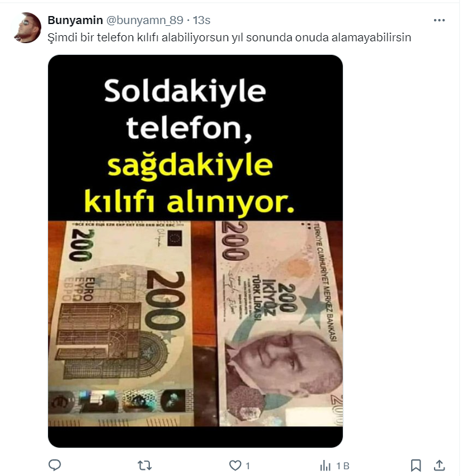This screenshot has height=476, width=463.
Task: Click the 1 B views count
Action: point(342,466)
